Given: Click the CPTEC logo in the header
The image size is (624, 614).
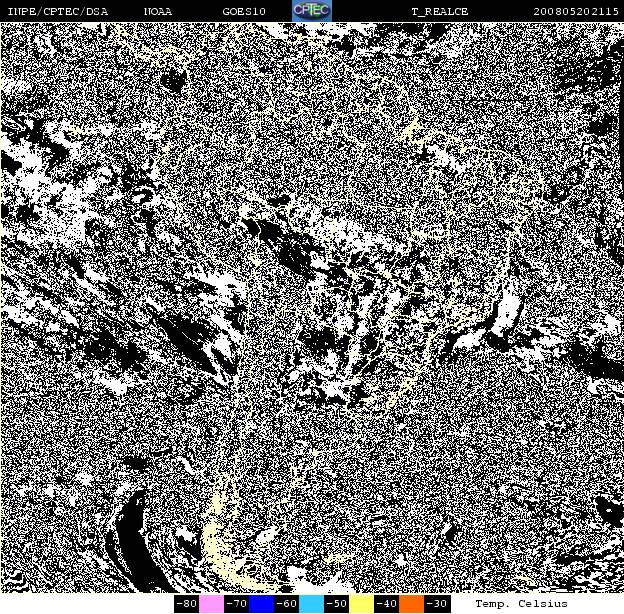Looking at the screenshot, I should point(312,11).
